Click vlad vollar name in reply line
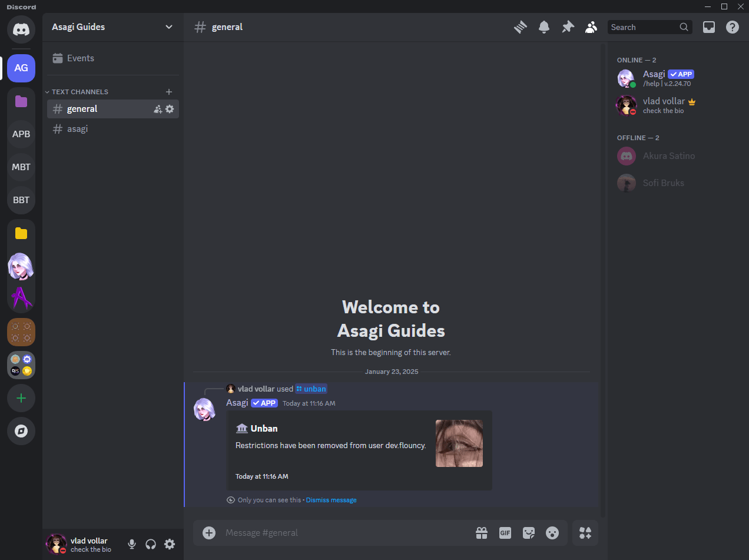The height and width of the screenshot is (560, 749). click(256, 389)
